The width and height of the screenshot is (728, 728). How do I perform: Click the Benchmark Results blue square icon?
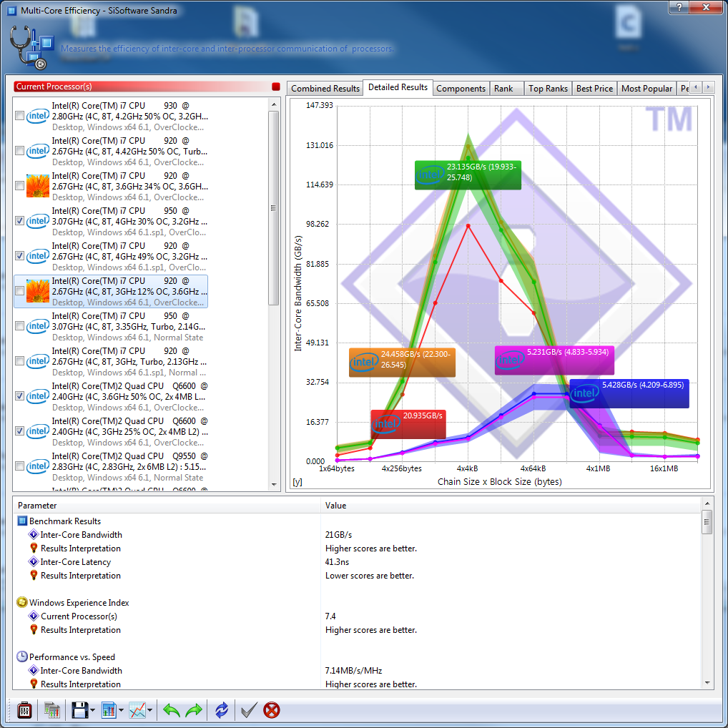click(22, 521)
